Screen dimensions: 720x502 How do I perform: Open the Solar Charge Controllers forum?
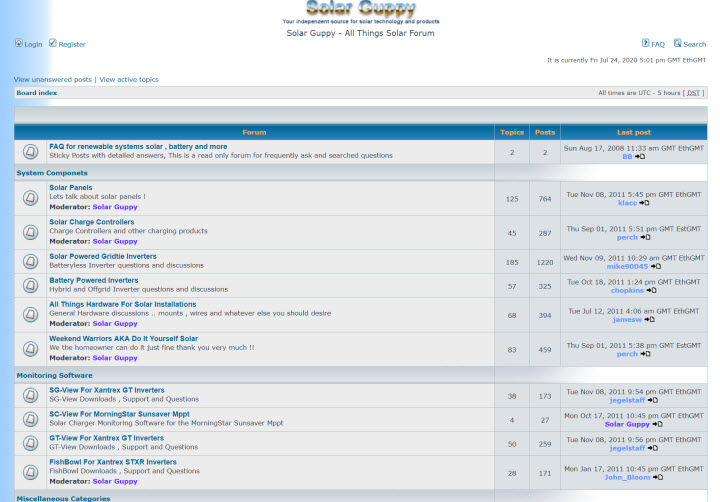coord(92,222)
